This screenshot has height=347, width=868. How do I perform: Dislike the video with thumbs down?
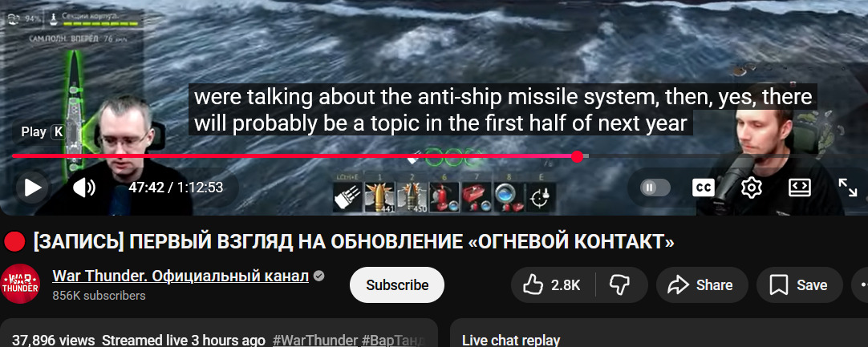[x=620, y=285]
